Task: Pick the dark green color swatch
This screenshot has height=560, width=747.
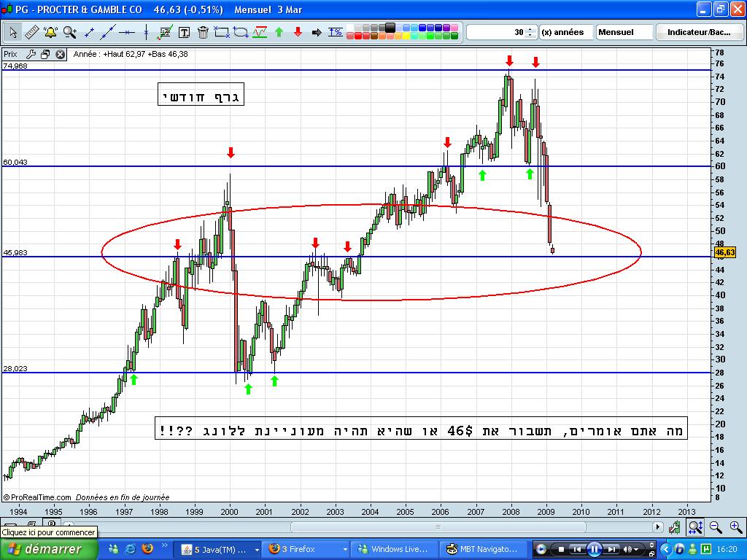Action: (454, 36)
